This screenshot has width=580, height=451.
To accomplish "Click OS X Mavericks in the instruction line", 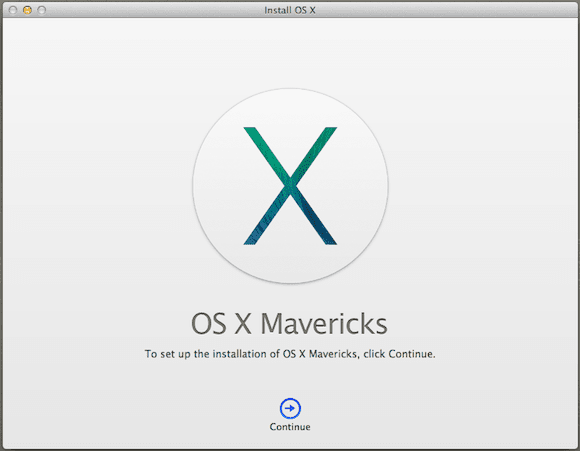I will tap(320, 354).
